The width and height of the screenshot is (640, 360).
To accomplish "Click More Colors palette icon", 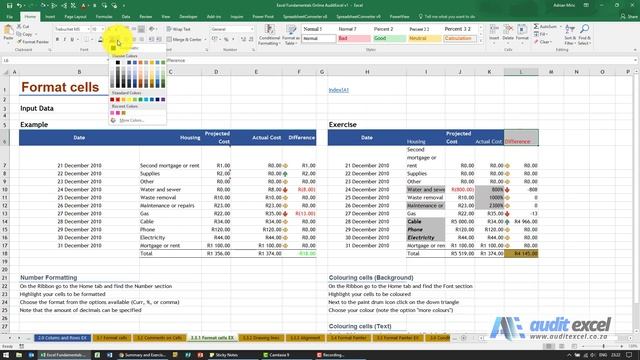I will 113,120.
